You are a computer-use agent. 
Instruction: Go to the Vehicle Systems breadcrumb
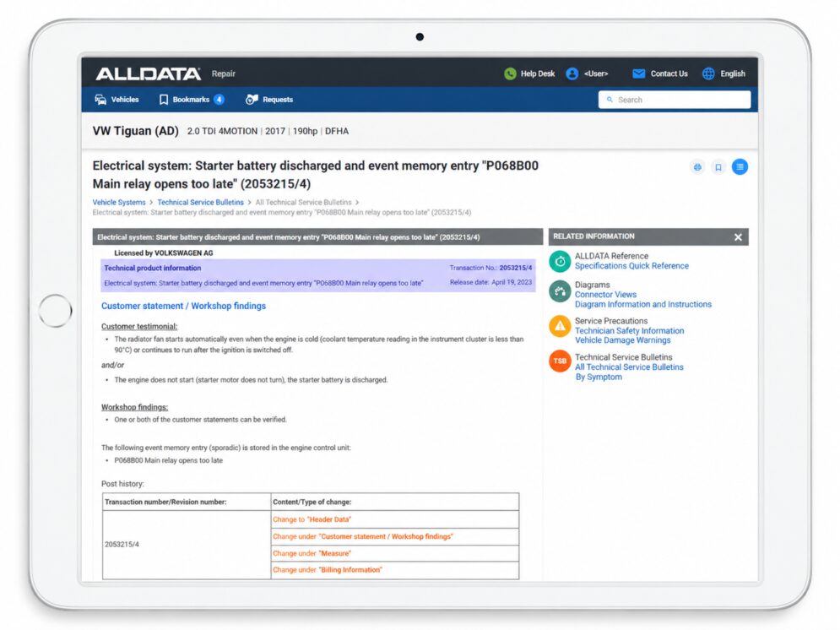tap(119, 203)
